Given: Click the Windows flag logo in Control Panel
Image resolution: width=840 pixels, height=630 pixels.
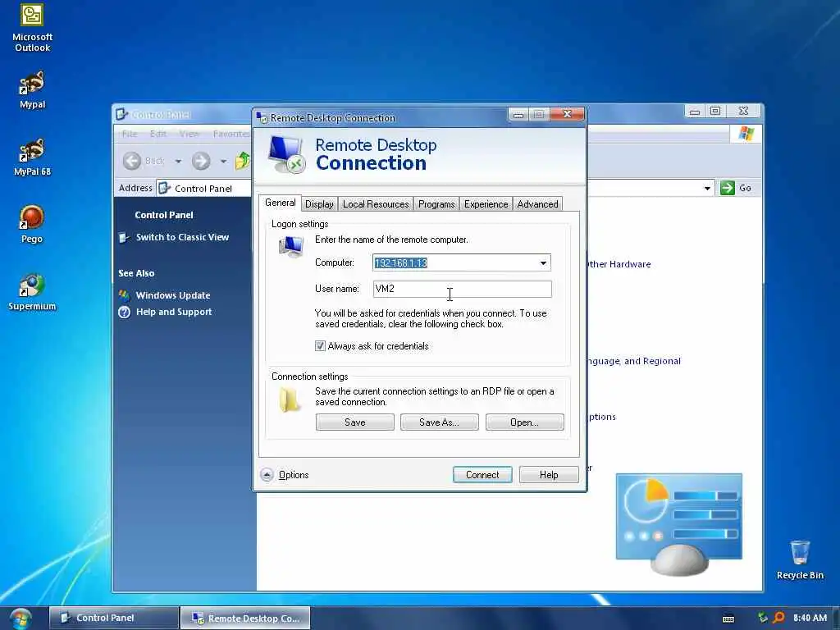Looking at the screenshot, I should click(746, 134).
